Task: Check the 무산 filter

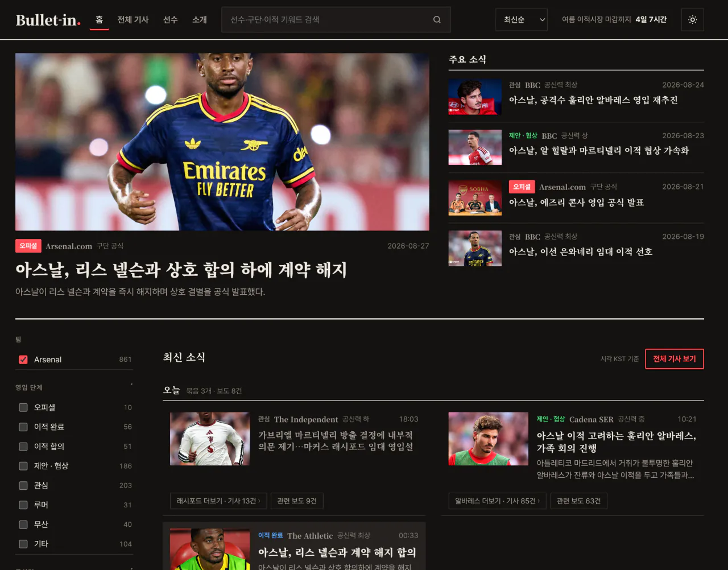Action: click(x=23, y=524)
